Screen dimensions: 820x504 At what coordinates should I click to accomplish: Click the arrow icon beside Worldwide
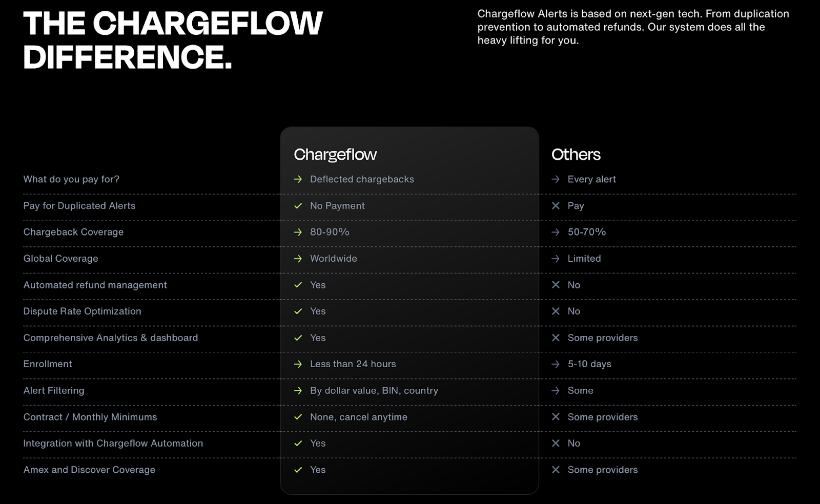(298, 259)
